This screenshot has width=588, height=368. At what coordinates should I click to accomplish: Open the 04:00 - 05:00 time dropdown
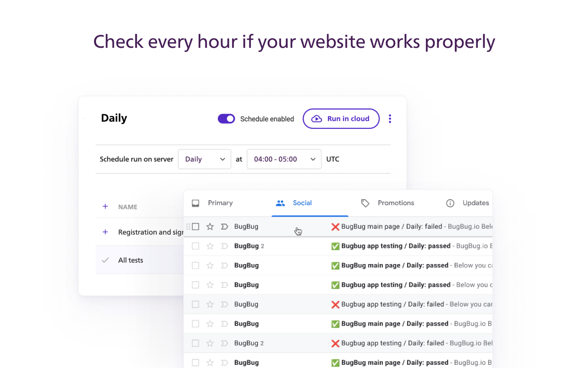284,159
